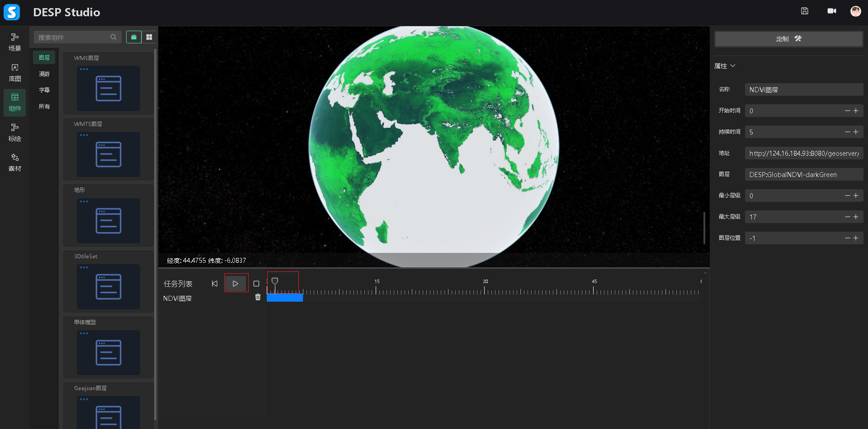
Task: Switch component list to card view
Action: (134, 37)
